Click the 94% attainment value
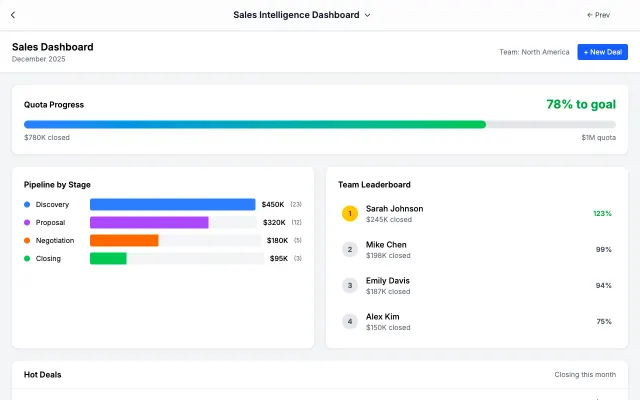640x400 pixels. tap(604, 285)
